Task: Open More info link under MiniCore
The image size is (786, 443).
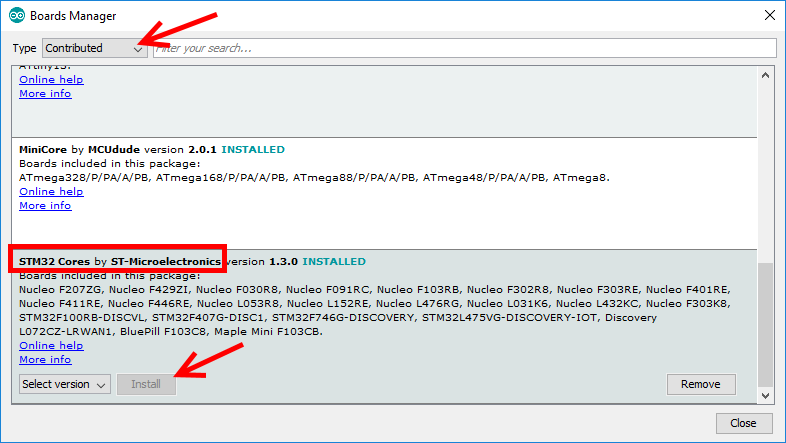Action: point(45,205)
